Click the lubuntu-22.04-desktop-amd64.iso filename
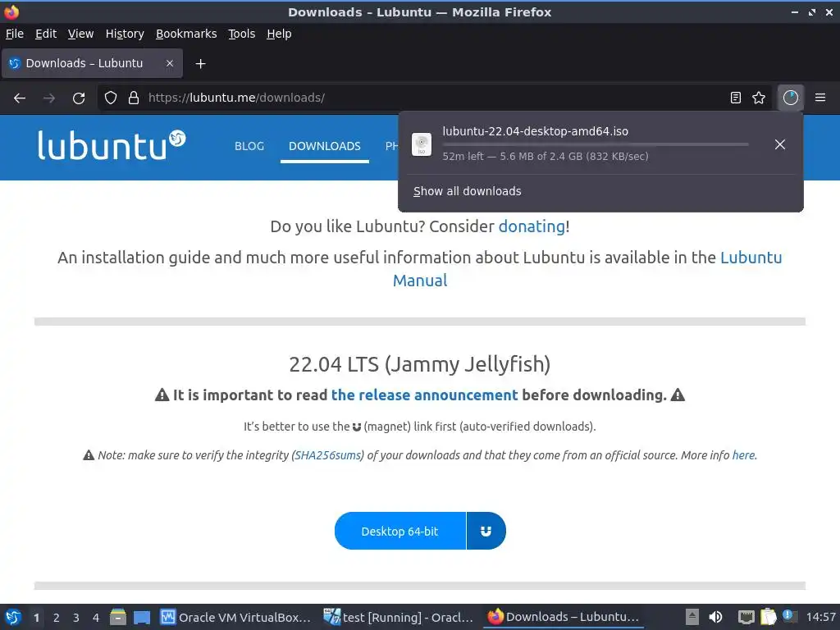The image size is (840, 630). pyautogui.click(x=535, y=131)
